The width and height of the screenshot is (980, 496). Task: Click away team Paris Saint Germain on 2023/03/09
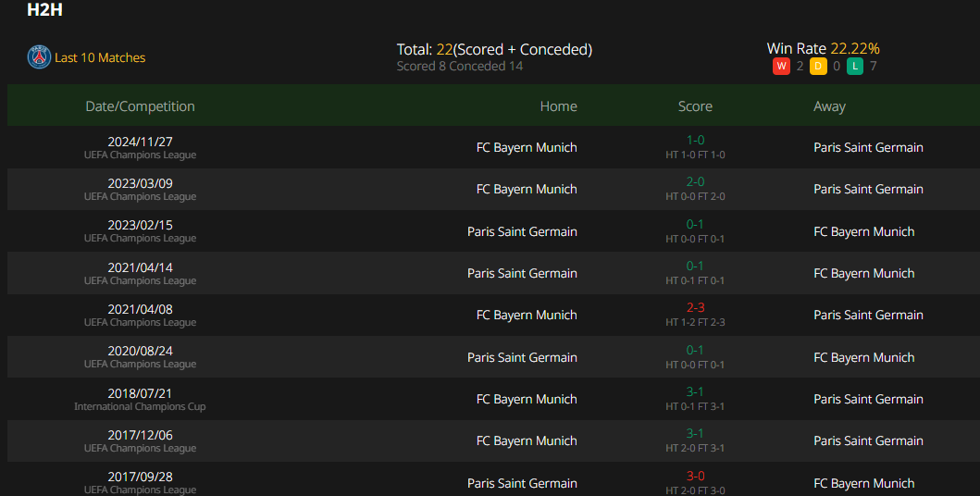[868, 189]
